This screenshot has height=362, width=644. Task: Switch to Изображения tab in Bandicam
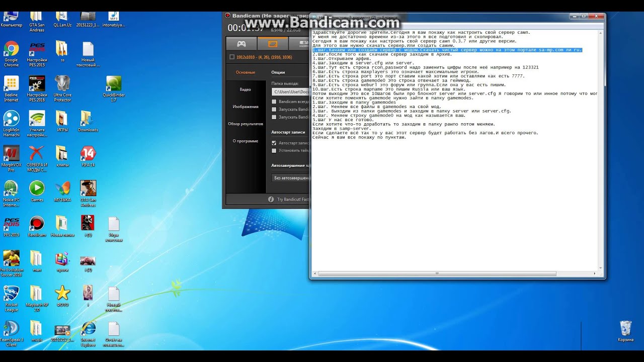coord(246,107)
